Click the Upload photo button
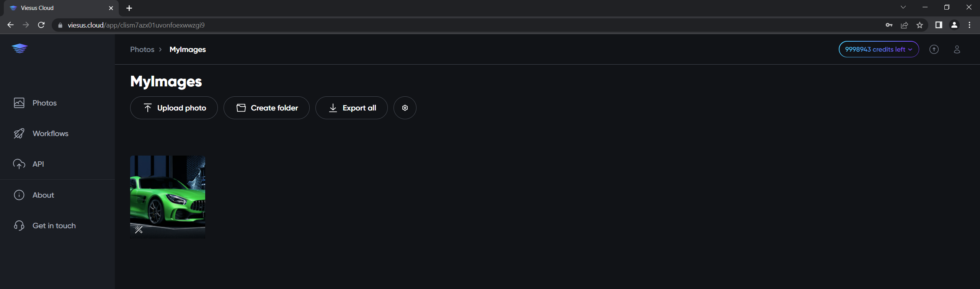The height and width of the screenshot is (289, 980). (x=174, y=108)
